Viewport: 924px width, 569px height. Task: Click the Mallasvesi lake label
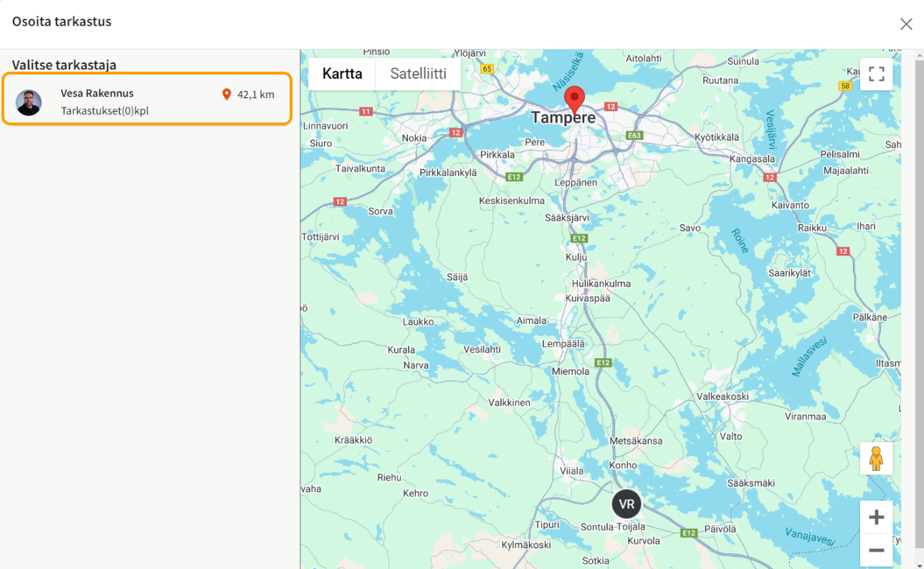tap(810, 356)
